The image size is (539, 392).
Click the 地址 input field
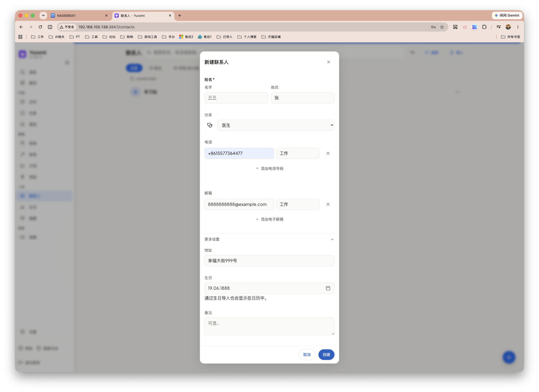pyautogui.click(x=269, y=261)
